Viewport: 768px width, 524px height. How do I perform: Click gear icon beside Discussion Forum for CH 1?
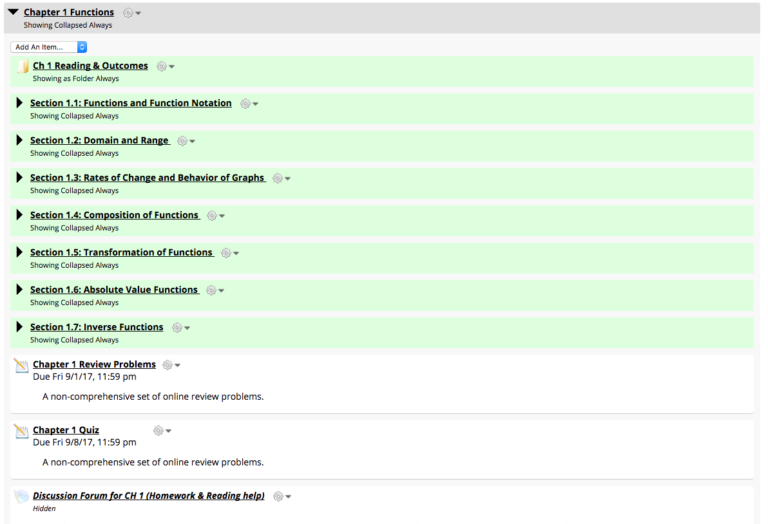click(x=280, y=496)
